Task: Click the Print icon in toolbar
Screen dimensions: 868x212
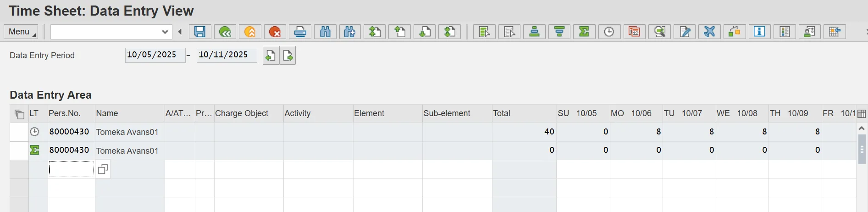Action: 300,32
